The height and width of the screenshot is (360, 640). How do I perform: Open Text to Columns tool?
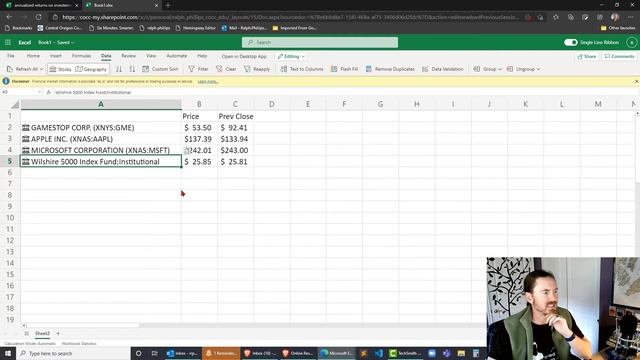coord(302,69)
